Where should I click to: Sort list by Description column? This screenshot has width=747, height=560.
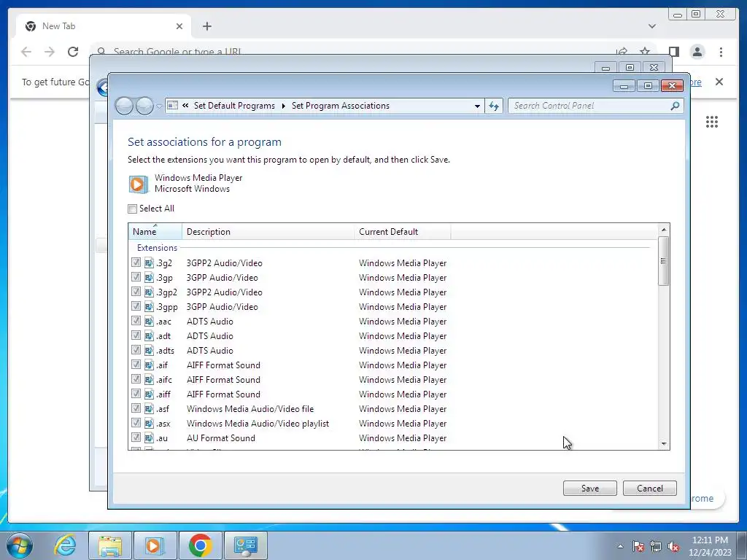coord(268,231)
